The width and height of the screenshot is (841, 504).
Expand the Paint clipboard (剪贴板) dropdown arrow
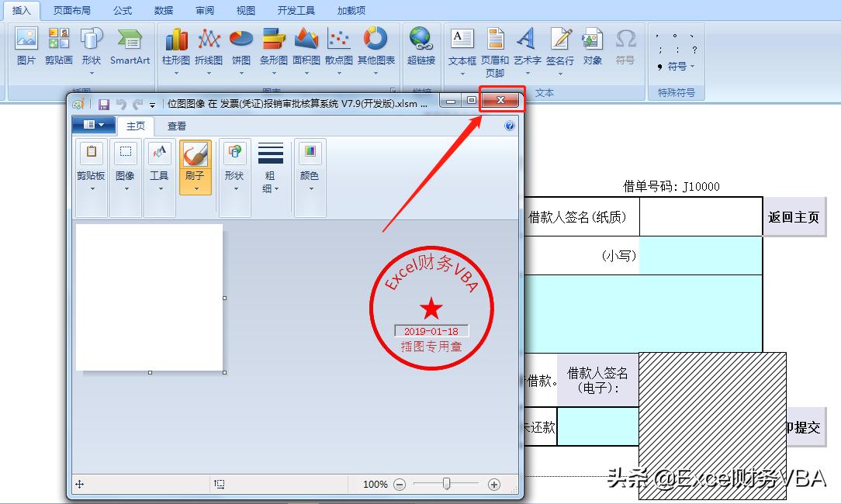point(92,188)
